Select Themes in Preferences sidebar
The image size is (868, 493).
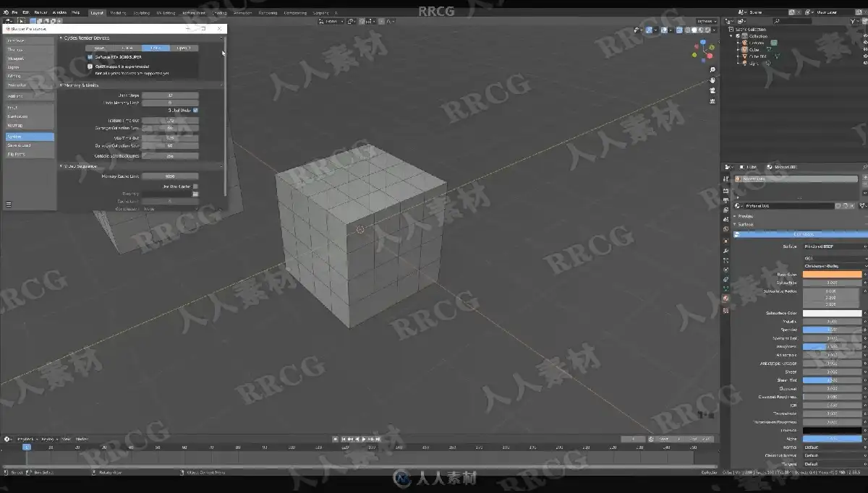point(28,49)
